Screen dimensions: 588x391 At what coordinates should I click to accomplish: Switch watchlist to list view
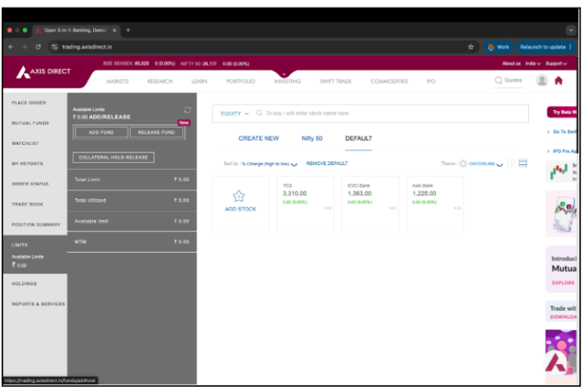coord(522,164)
